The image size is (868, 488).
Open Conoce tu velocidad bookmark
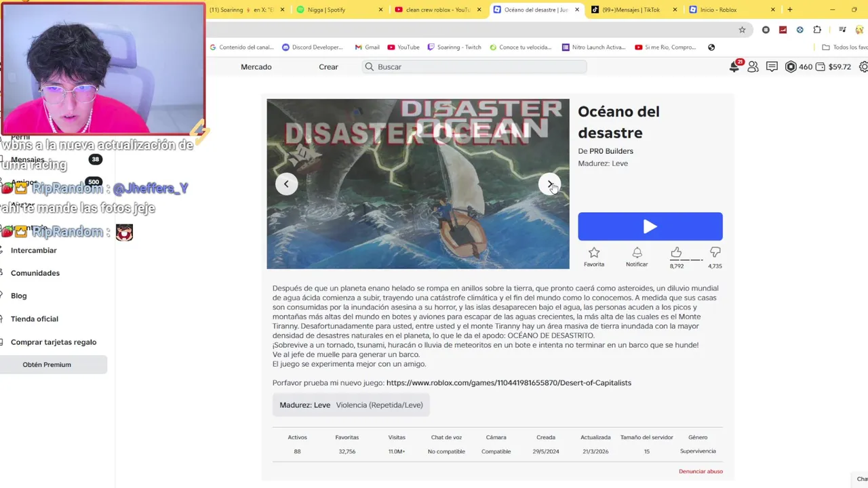tap(520, 47)
